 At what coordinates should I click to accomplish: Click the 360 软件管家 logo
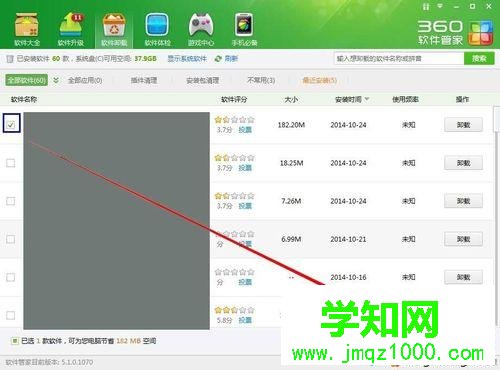(x=455, y=32)
